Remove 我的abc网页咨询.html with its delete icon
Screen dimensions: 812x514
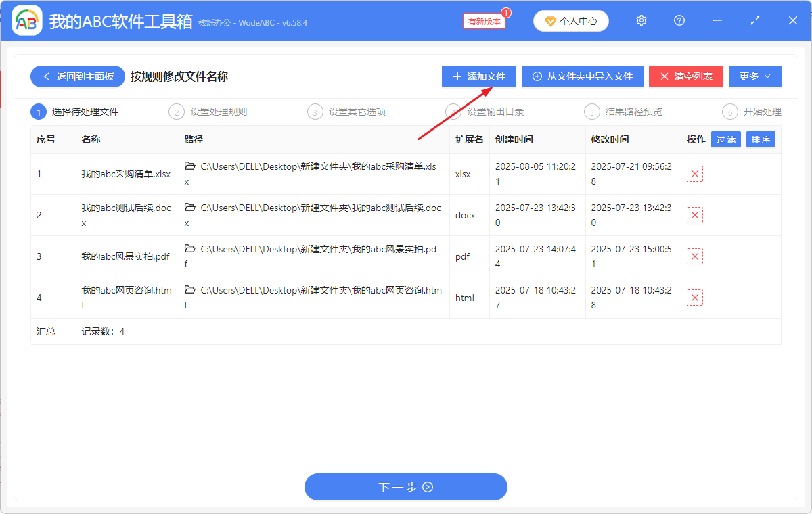[x=695, y=297]
